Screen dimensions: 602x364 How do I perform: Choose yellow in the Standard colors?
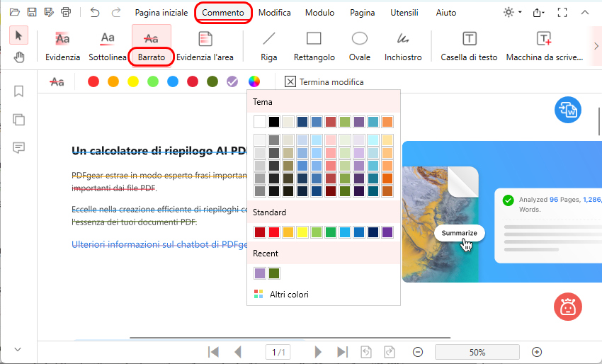[x=302, y=232]
